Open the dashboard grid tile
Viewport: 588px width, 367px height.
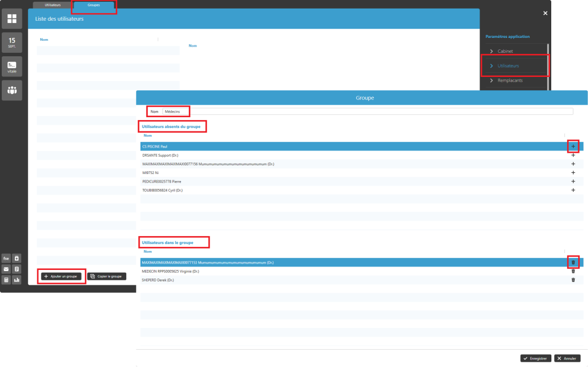(x=11, y=19)
